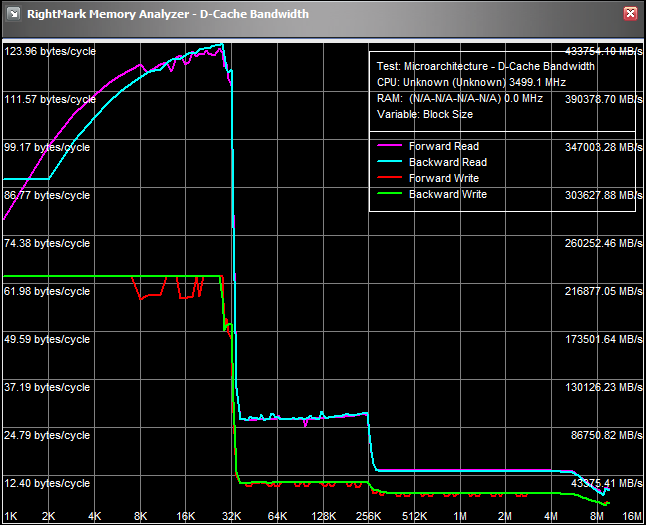Click the 2K block size label
Viewport: 646px width, 525px height.
coord(49,516)
